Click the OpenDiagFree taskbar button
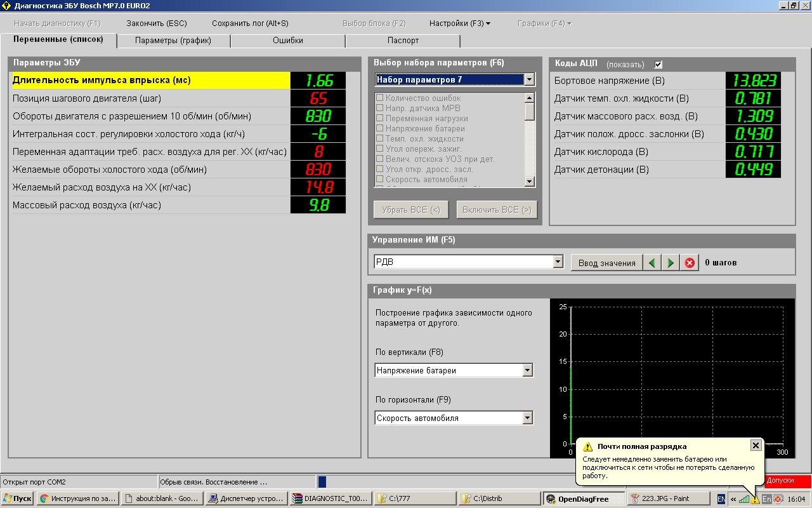 584,498
